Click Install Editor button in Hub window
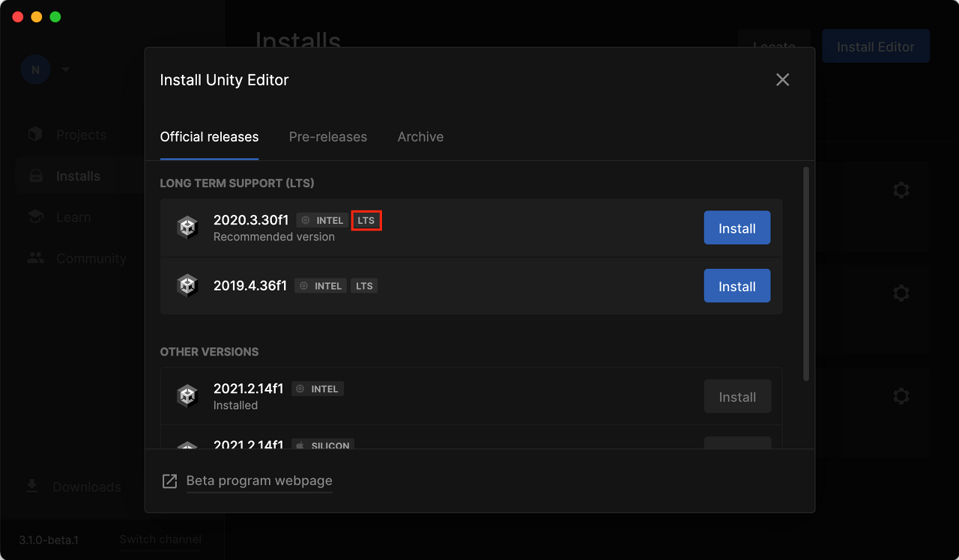Viewport: 959px width, 560px height. coord(876,46)
